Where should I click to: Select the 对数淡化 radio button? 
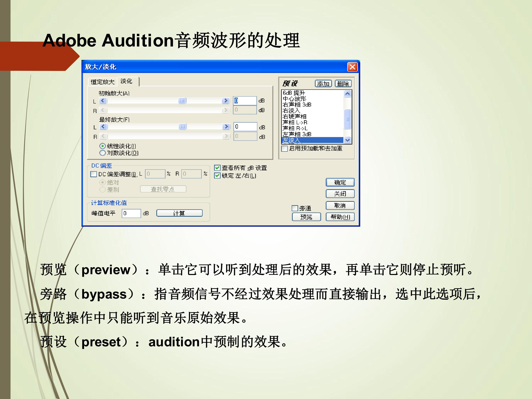(x=103, y=153)
